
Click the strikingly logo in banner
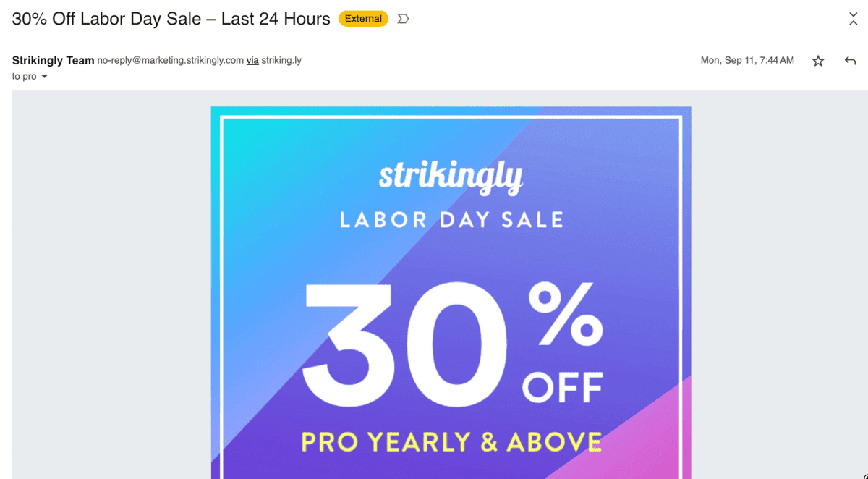[x=451, y=177]
